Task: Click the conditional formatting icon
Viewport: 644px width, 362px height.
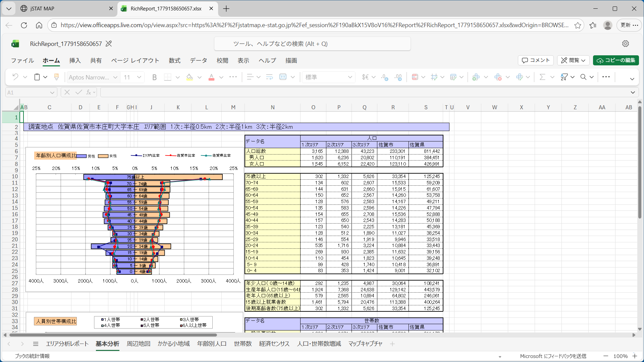Action: [415, 77]
